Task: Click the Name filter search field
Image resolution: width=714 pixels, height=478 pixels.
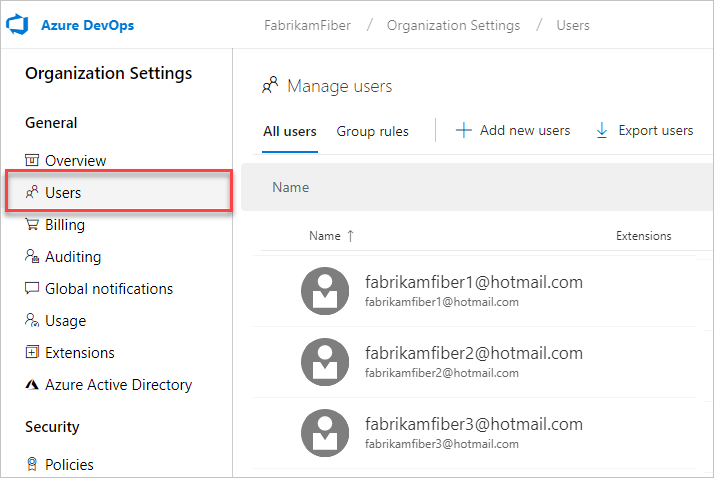Action: coord(477,187)
